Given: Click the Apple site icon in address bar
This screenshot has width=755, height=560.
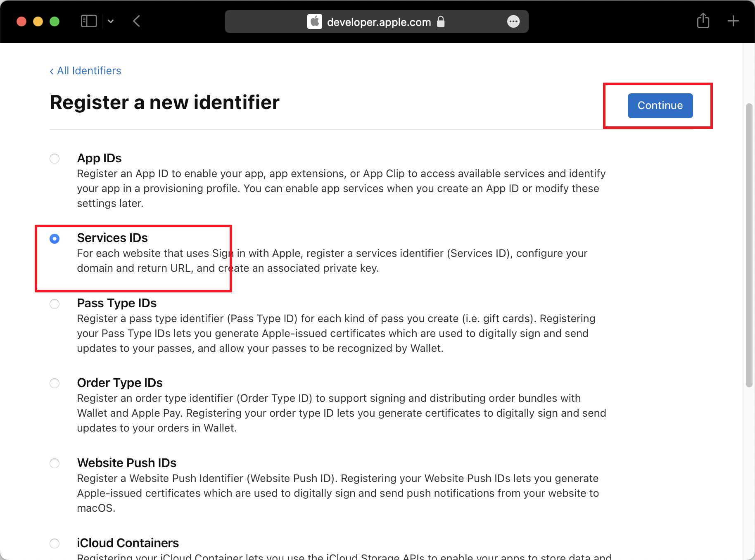Looking at the screenshot, I should click(x=315, y=21).
